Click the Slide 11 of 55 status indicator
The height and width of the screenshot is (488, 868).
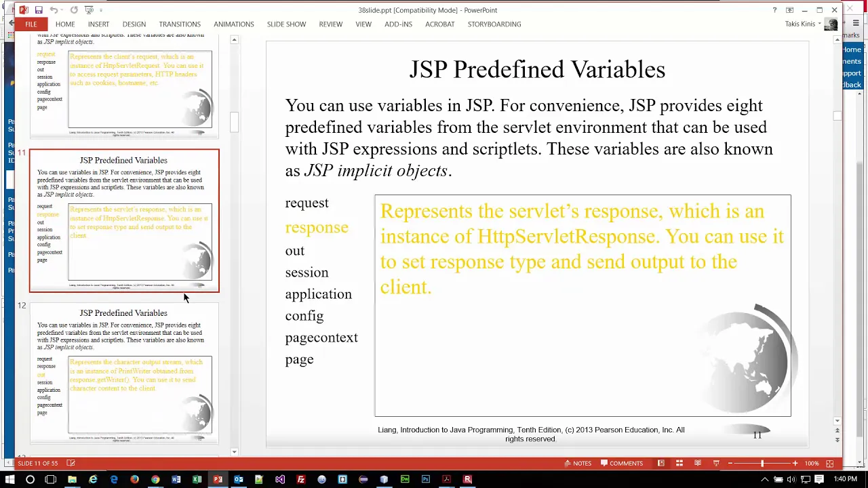[x=38, y=464]
